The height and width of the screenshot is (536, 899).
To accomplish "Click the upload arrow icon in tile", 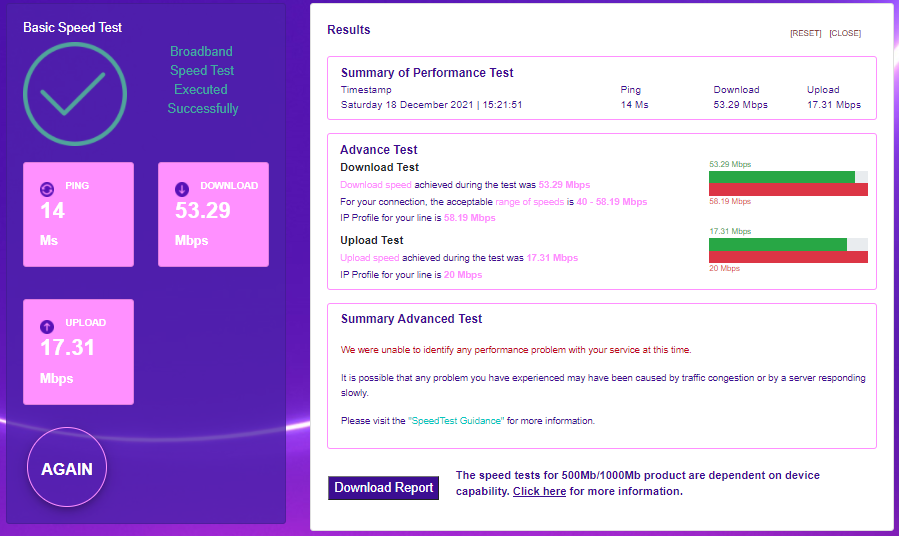I will pos(46,326).
